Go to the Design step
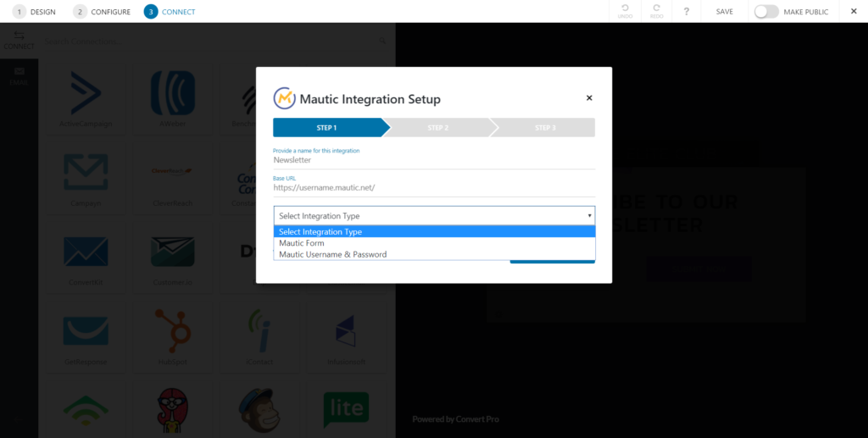Image resolution: width=868 pixels, height=438 pixels. coord(34,12)
